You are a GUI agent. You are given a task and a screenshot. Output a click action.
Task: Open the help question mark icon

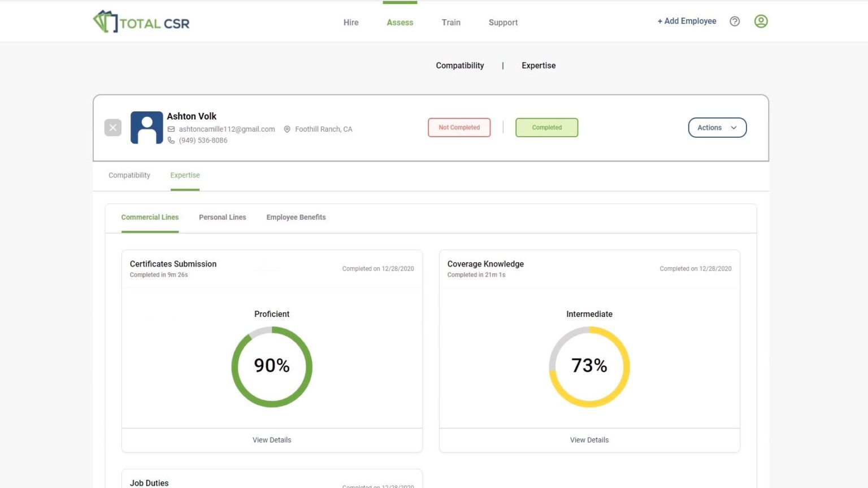point(735,21)
